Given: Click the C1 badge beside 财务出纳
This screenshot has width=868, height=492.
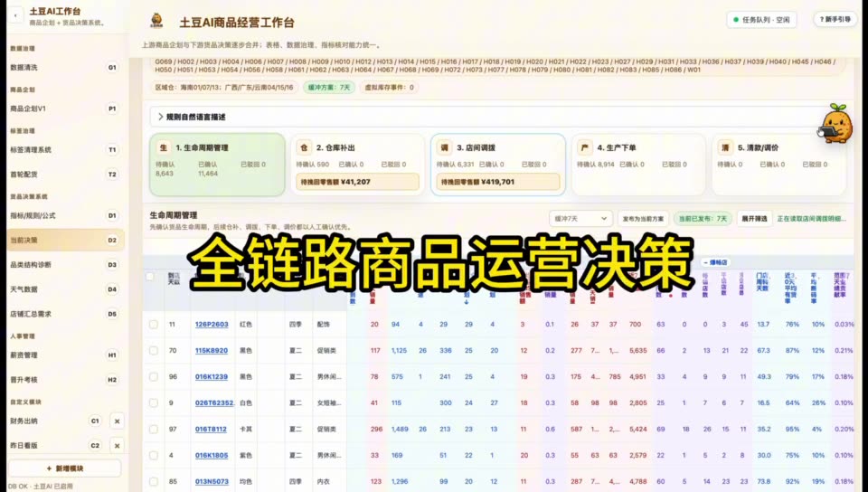Looking at the screenshot, I should coord(95,421).
